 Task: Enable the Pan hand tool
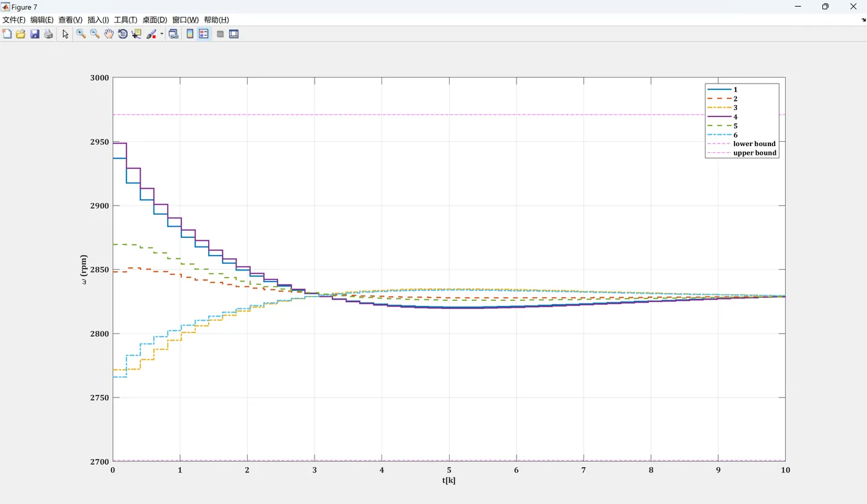point(109,34)
